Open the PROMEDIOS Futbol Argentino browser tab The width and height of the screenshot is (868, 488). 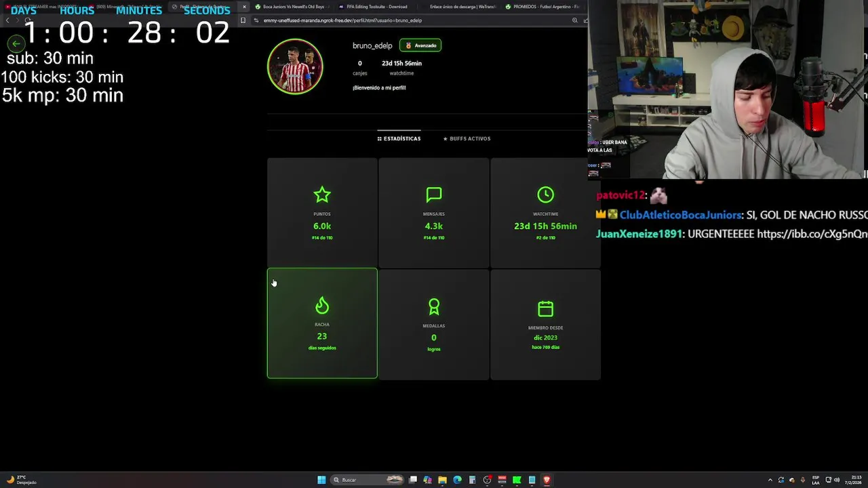(x=542, y=7)
